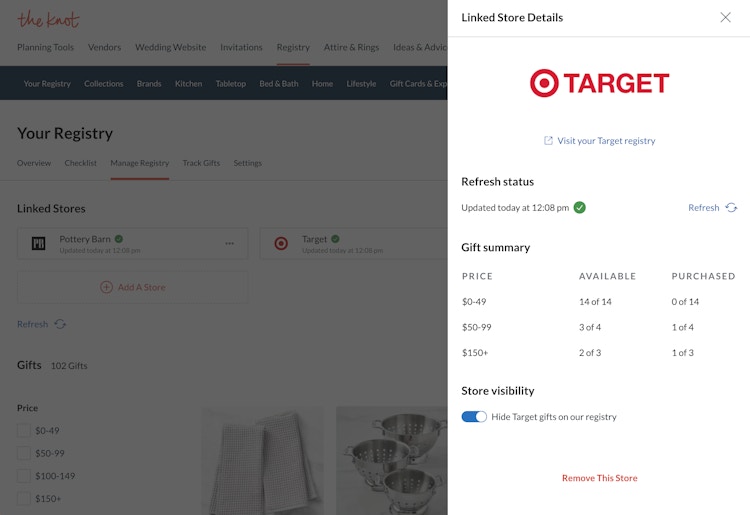Open the dish towels gift thumbnail

(x=263, y=460)
